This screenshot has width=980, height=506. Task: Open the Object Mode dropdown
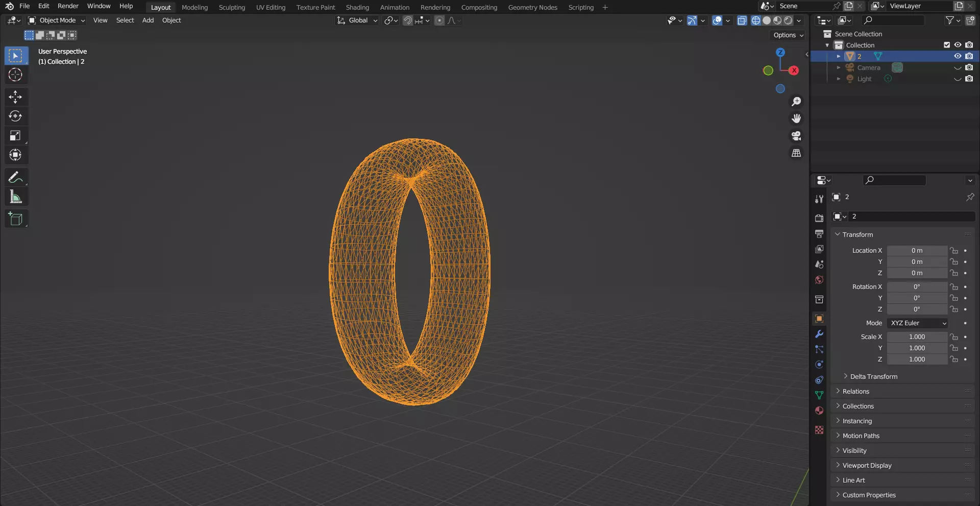[56, 20]
